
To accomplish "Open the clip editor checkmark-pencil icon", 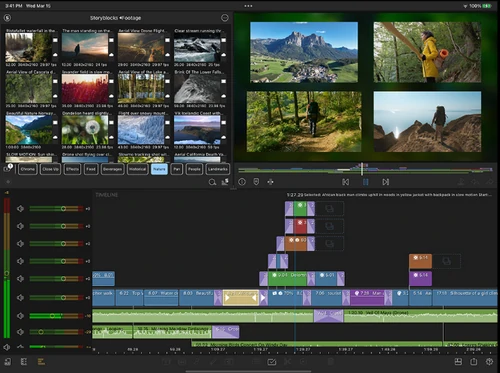I will click(272, 362).
